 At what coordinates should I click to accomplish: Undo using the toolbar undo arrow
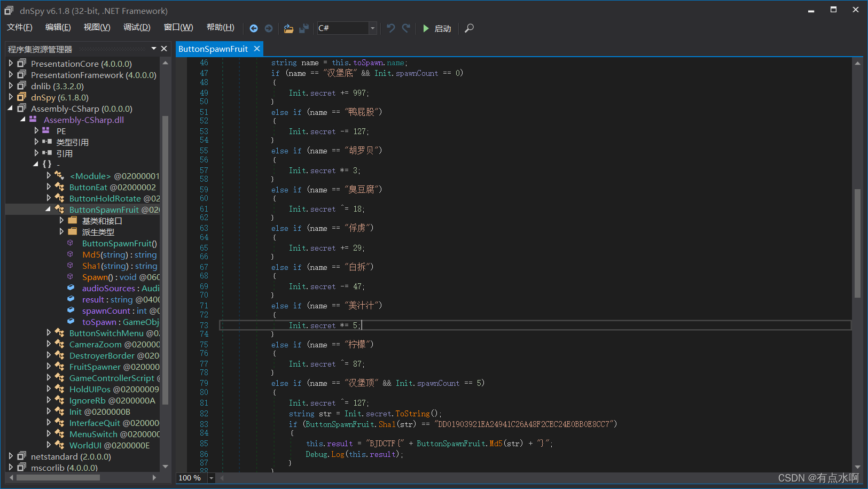(x=390, y=28)
